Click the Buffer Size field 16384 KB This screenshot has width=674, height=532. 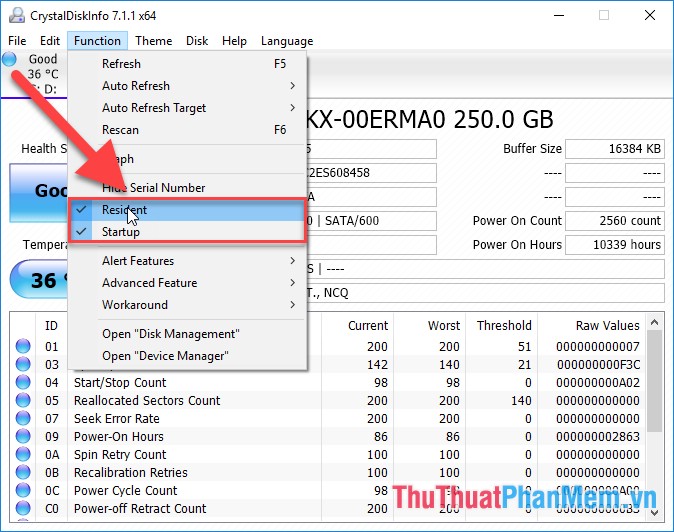coord(615,149)
